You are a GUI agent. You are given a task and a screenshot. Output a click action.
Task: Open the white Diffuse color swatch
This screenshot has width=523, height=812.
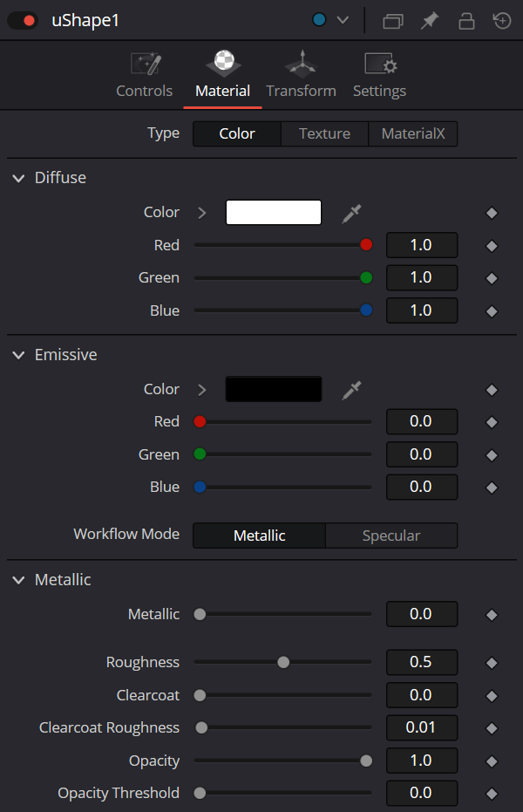click(x=274, y=212)
